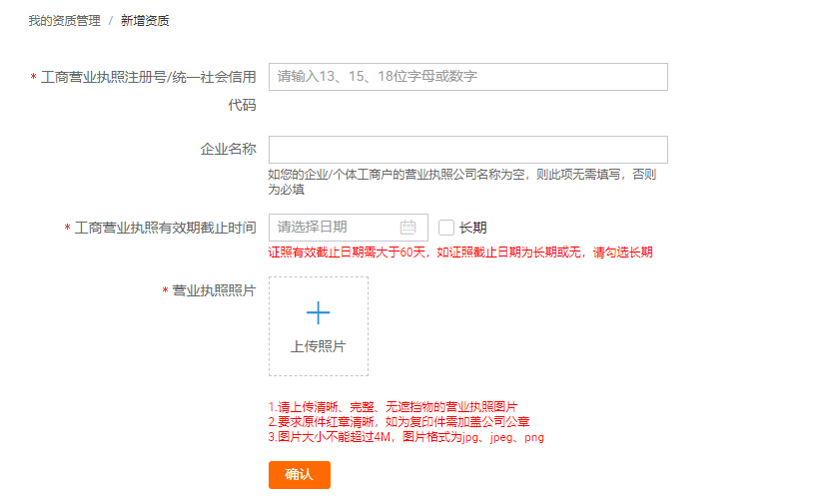Click the calendar icon in the date field

[407, 228]
